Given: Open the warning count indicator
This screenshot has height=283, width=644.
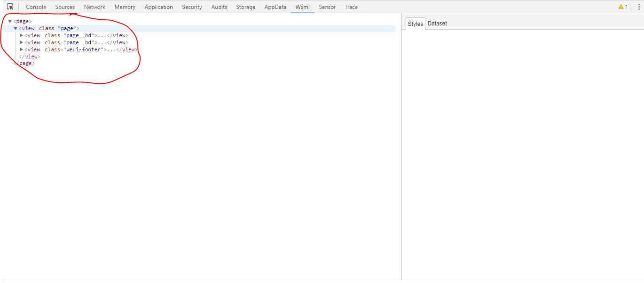Looking at the screenshot, I should 623,7.
